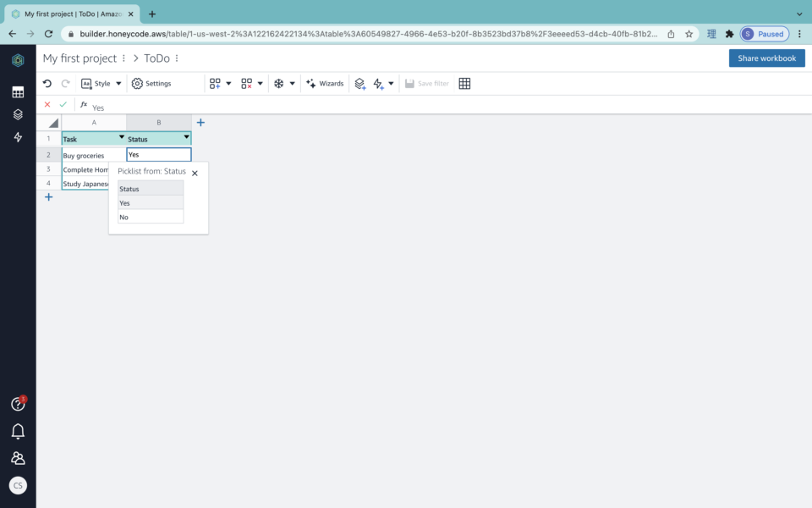
Task: Expand the Status column filter arrow
Action: click(184, 138)
